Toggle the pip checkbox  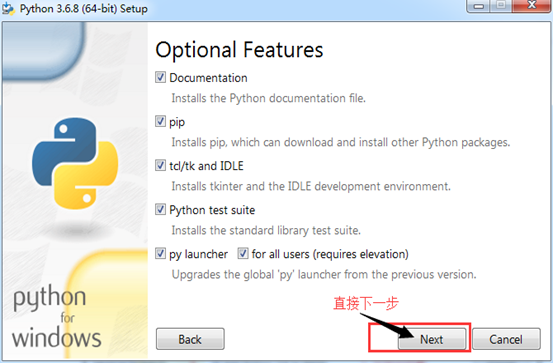[x=160, y=121]
